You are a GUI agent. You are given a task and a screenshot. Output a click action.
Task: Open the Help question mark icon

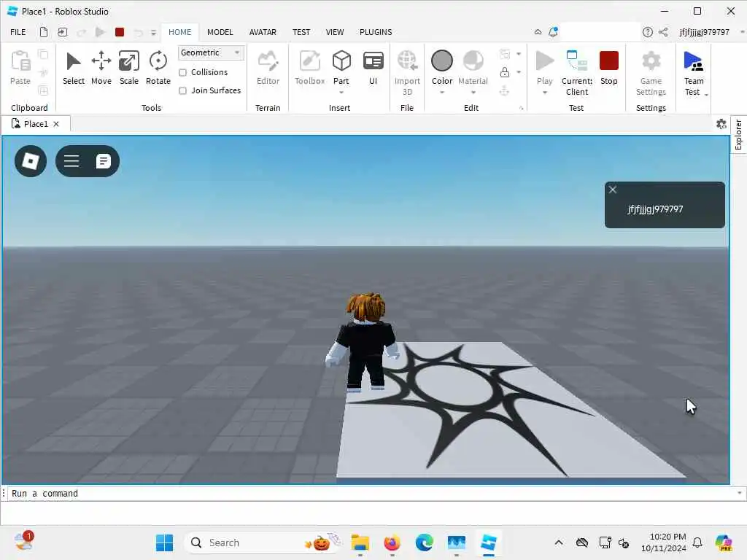(647, 32)
